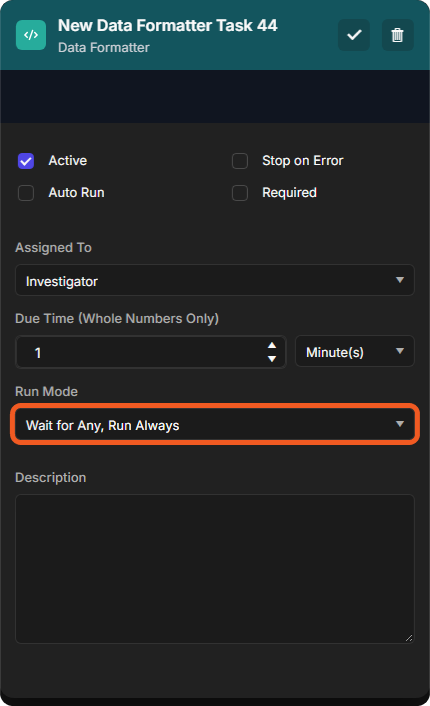The height and width of the screenshot is (706, 430).
Task: Check the Required checkbox
Action: [x=240, y=193]
